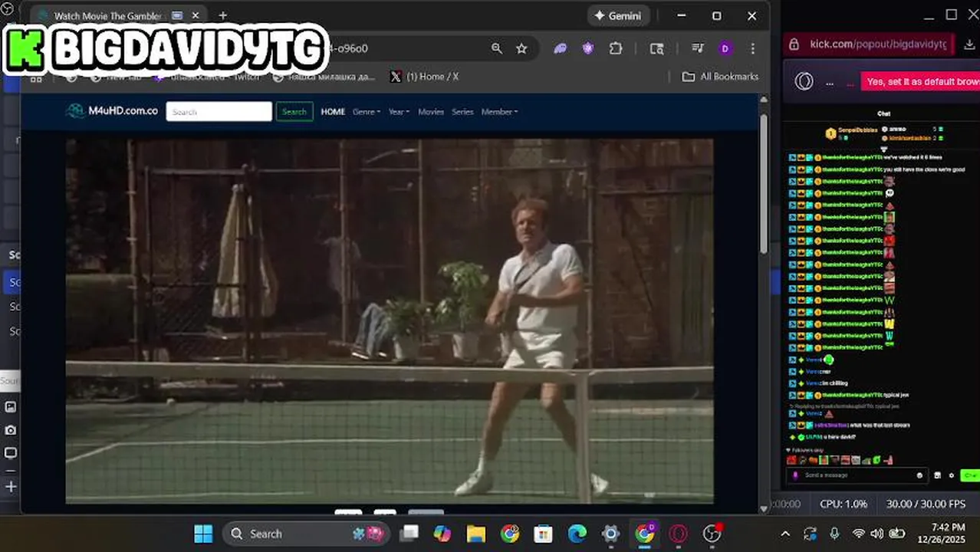Open File Explorer from the taskbar
Screen dimensions: 980x552
(x=476, y=534)
